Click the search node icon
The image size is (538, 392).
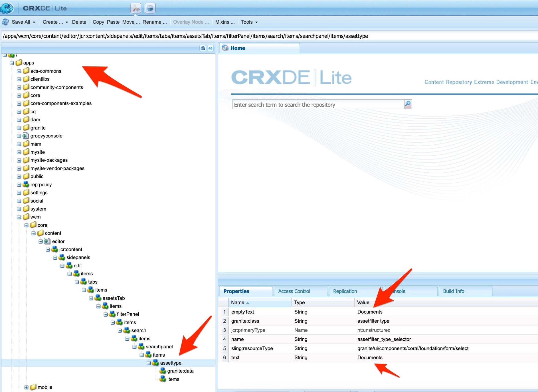click(127, 330)
